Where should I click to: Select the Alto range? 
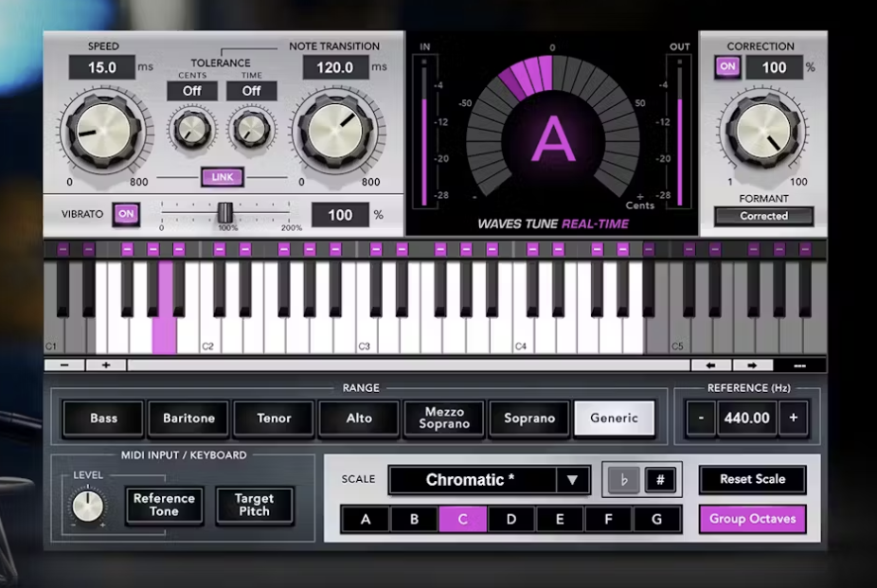click(x=359, y=419)
